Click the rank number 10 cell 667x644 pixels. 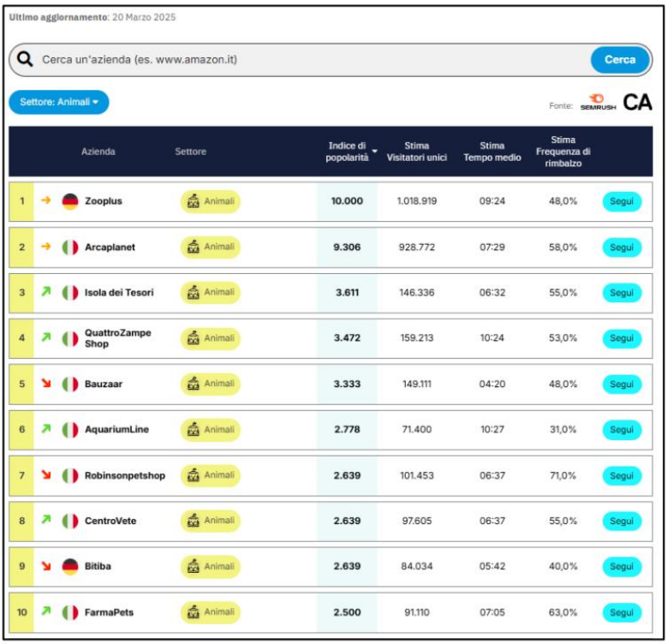(21, 612)
